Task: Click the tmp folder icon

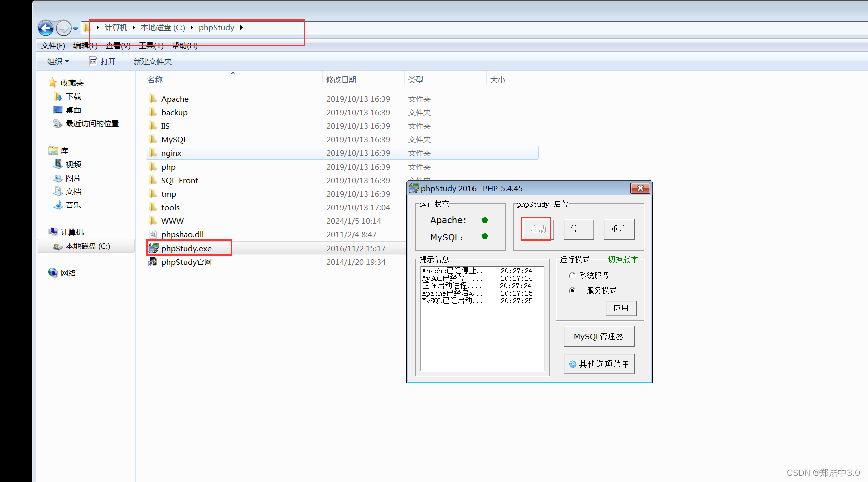Action: pos(153,193)
